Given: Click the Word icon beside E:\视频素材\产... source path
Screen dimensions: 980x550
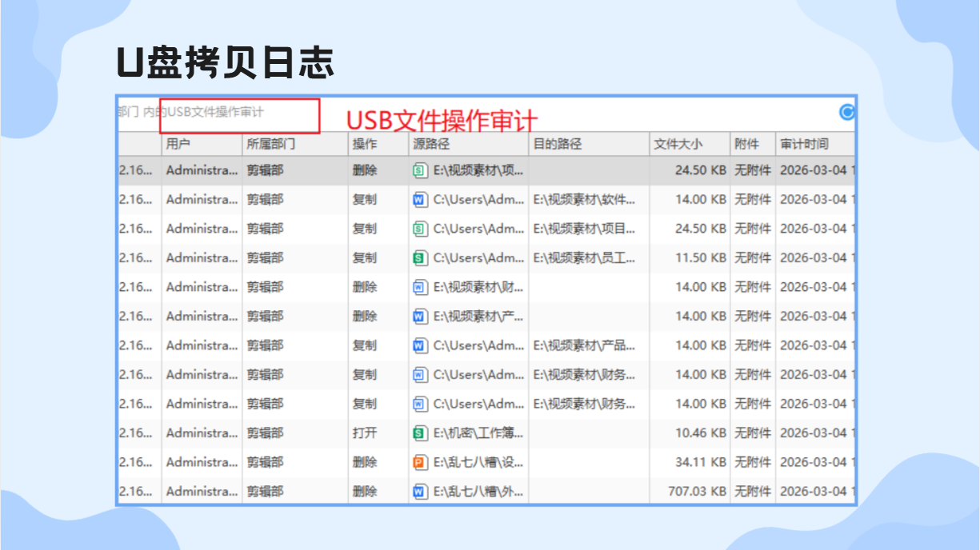Looking at the screenshot, I should pyautogui.click(x=420, y=317).
